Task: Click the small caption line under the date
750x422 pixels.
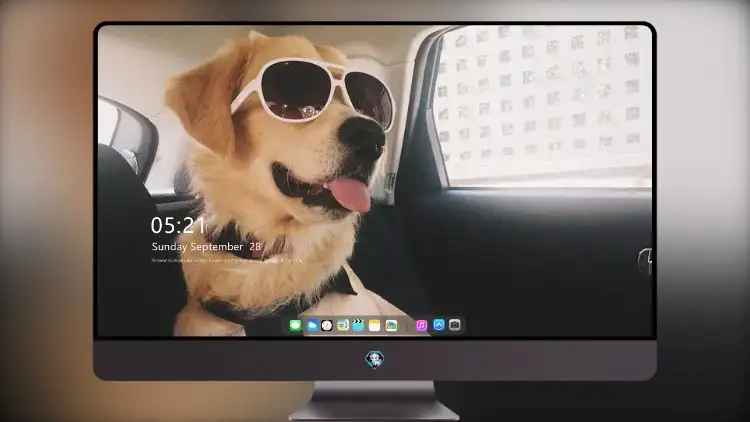Action: [x=227, y=261]
